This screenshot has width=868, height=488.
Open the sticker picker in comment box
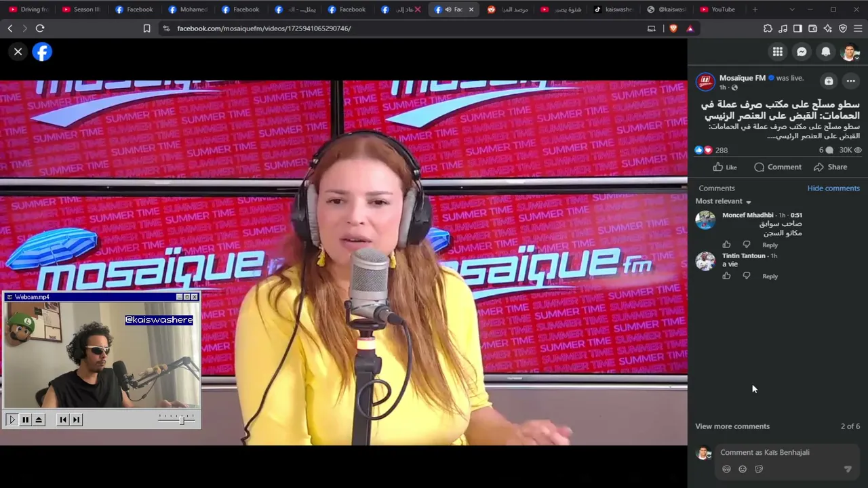(759, 469)
